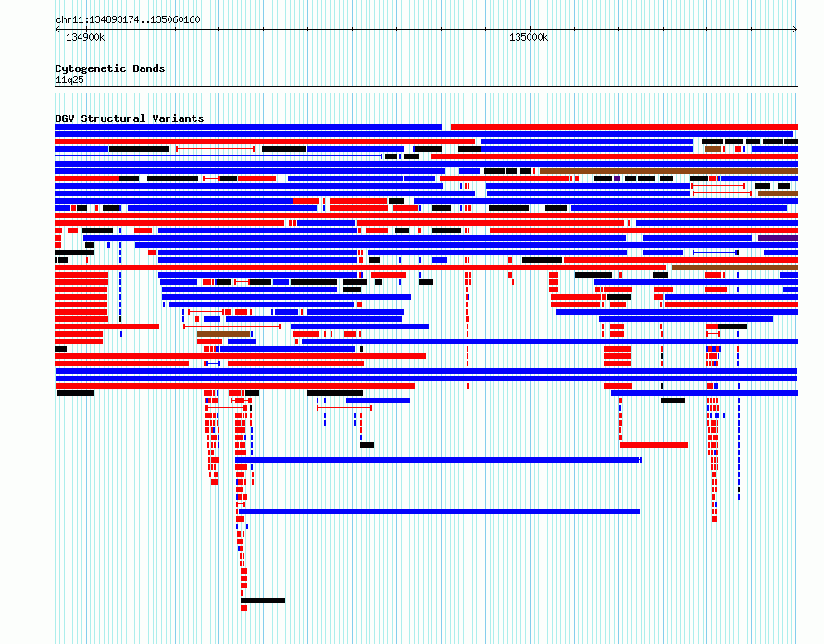Select the topmost red variant bar
The image size is (824, 644).
click(624, 127)
